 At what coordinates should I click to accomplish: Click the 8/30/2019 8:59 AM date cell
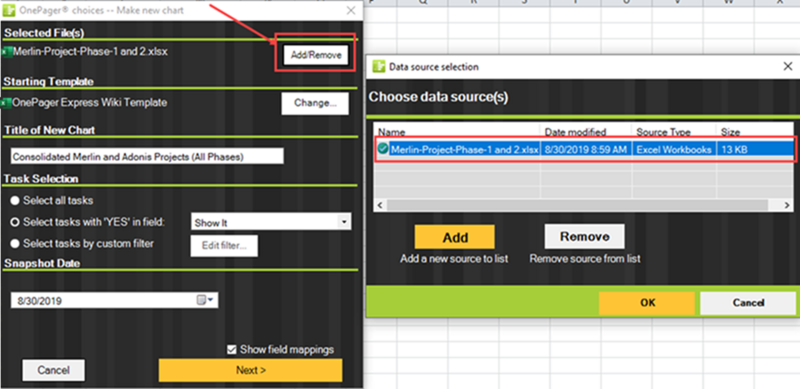[586, 149]
